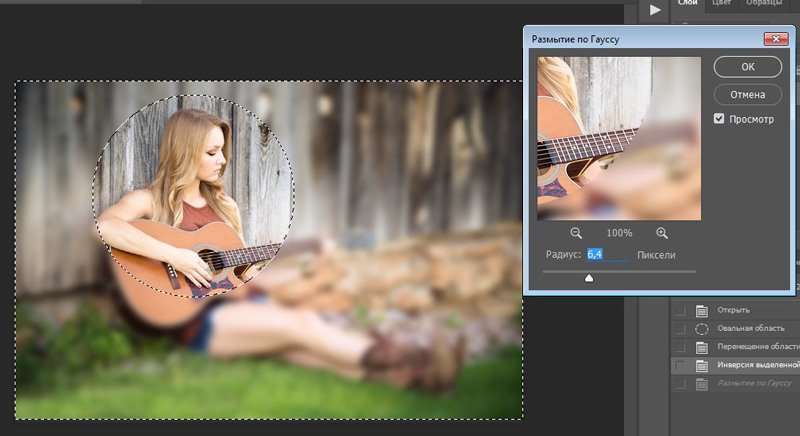Click the document icon beside Открыть history step

[702, 311]
